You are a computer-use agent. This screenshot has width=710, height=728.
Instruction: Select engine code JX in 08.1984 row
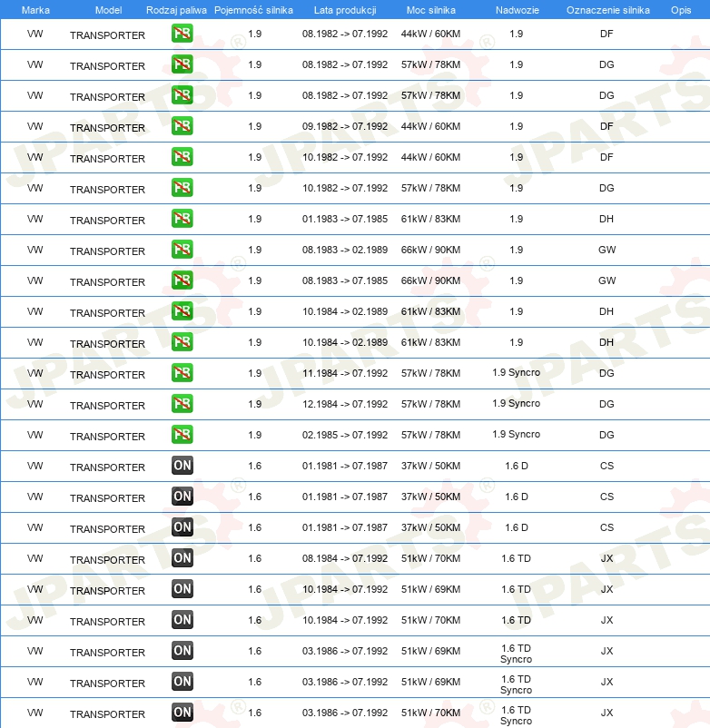(606, 558)
